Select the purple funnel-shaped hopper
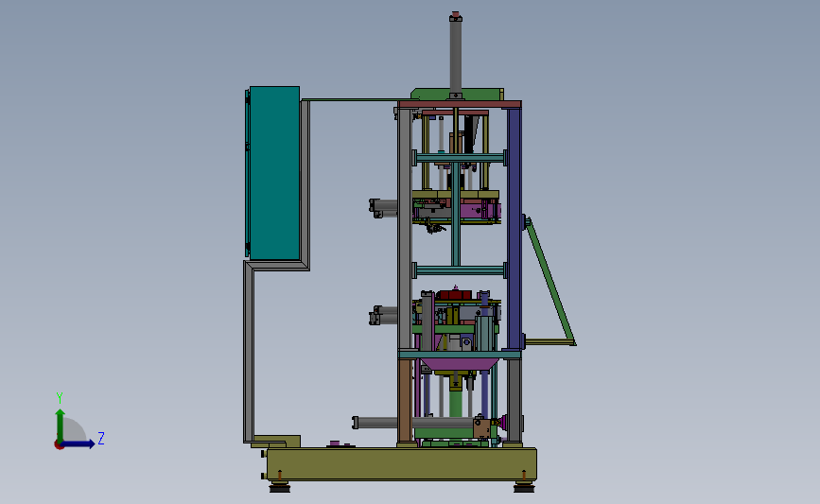This screenshot has height=504, width=820. coord(459,364)
